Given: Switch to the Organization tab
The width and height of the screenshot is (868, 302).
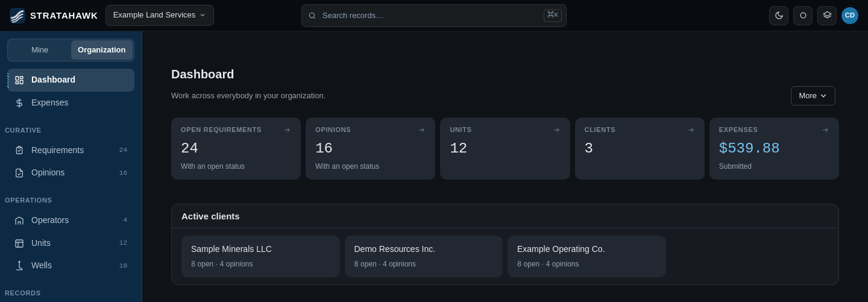Looking at the screenshot, I should pyautogui.click(x=102, y=50).
